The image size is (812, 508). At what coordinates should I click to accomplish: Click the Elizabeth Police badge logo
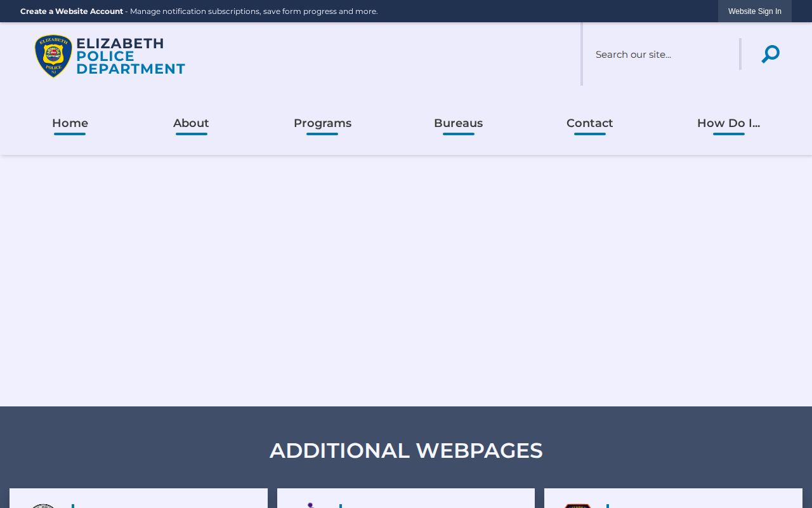click(x=53, y=57)
